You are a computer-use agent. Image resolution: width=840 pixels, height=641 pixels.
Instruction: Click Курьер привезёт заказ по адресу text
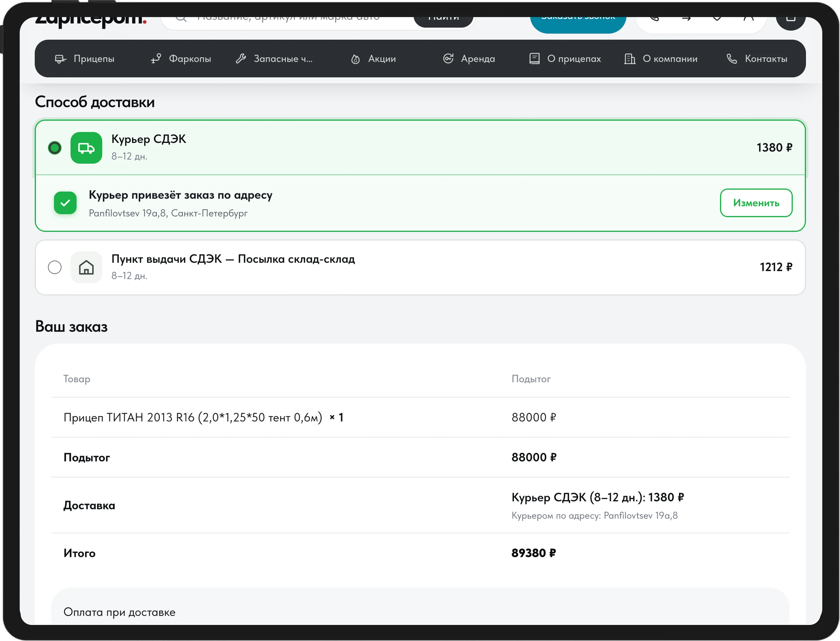point(180,195)
